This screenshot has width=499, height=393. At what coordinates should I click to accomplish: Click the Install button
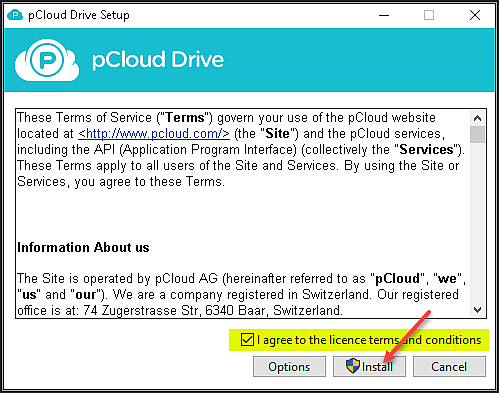click(369, 366)
